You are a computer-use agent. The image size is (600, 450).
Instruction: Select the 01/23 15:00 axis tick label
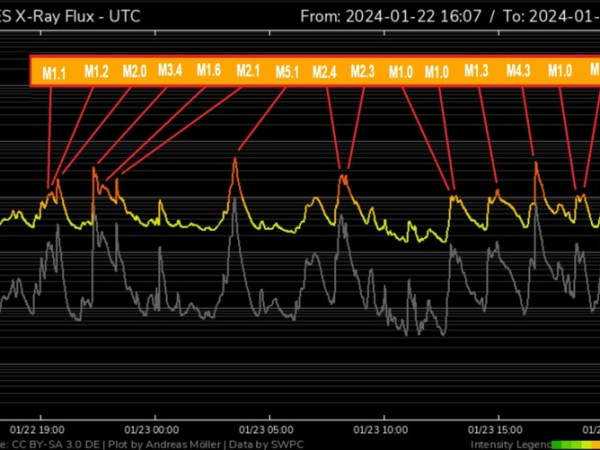pos(495,427)
